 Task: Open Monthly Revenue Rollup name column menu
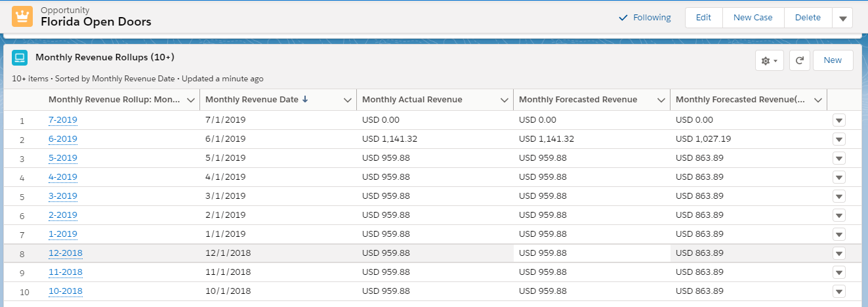click(x=190, y=100)
